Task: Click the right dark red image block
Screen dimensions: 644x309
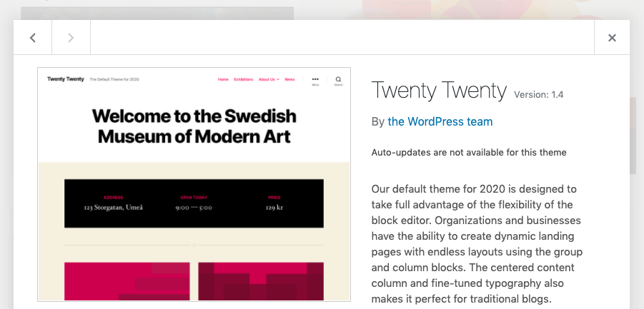Action: (261, 281)
